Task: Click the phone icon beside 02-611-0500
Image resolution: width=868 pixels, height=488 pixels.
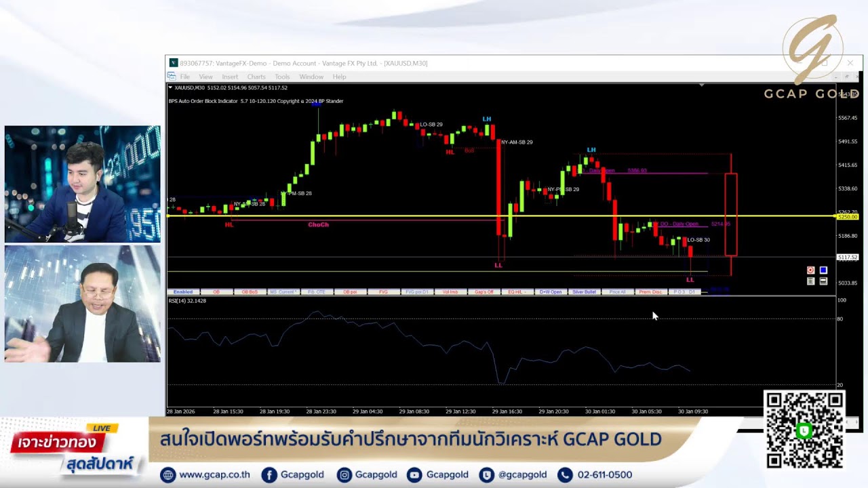Action: pyautogui.click(x=565, y=475)
